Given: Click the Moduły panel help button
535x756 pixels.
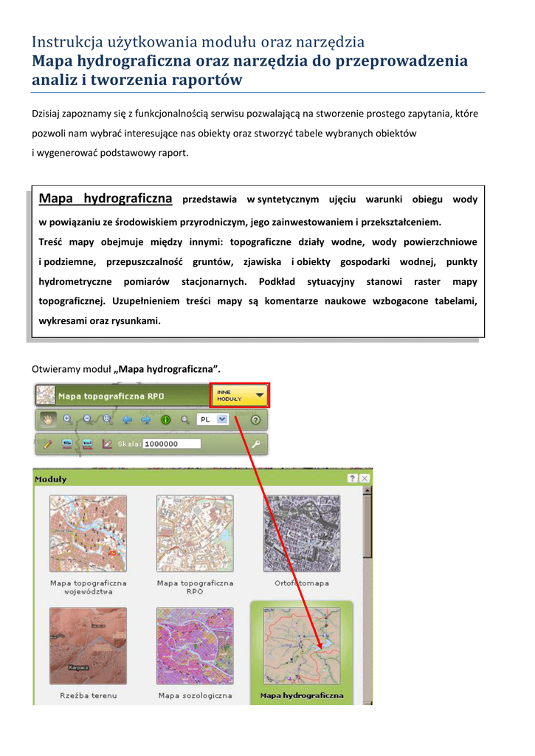Looking at the screenshot, I should coord(353,479).
